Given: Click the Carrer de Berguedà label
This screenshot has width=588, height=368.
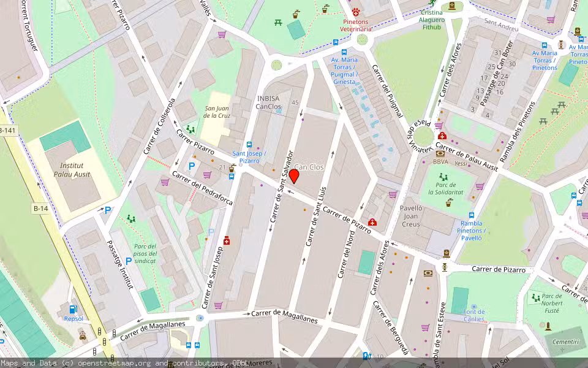Looking at the screenshot, I should pyautogui.click(x=391, y=328).
